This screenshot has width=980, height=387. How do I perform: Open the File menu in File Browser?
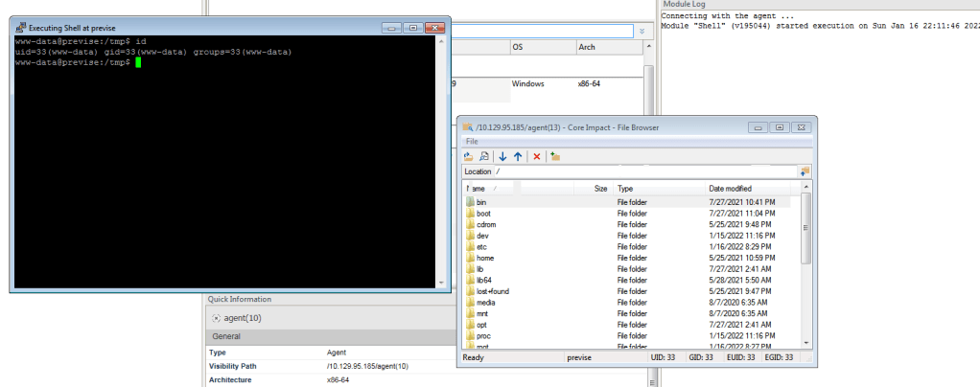472,141
